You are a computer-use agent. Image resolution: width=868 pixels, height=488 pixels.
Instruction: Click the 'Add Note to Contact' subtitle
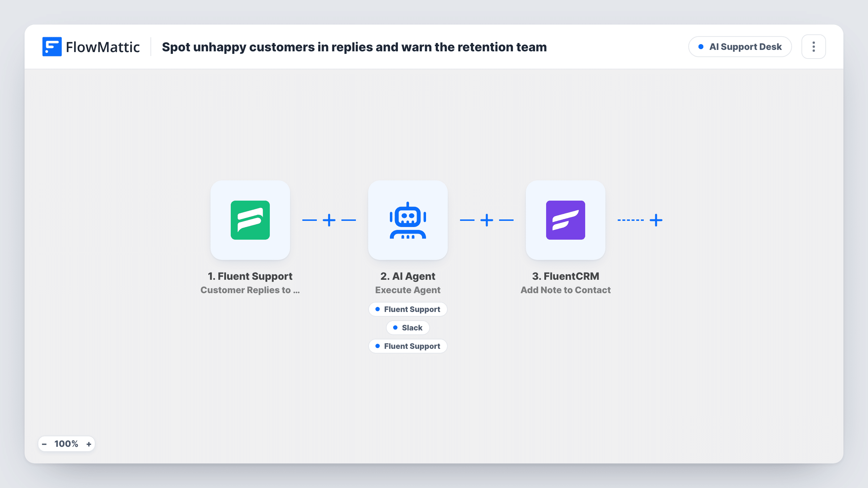pyautogui.click(x=566, y=290)
